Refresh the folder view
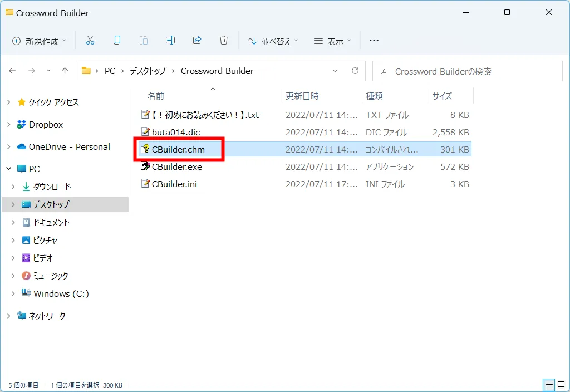Viewport: 570px width, 392px height. [355, 71]
